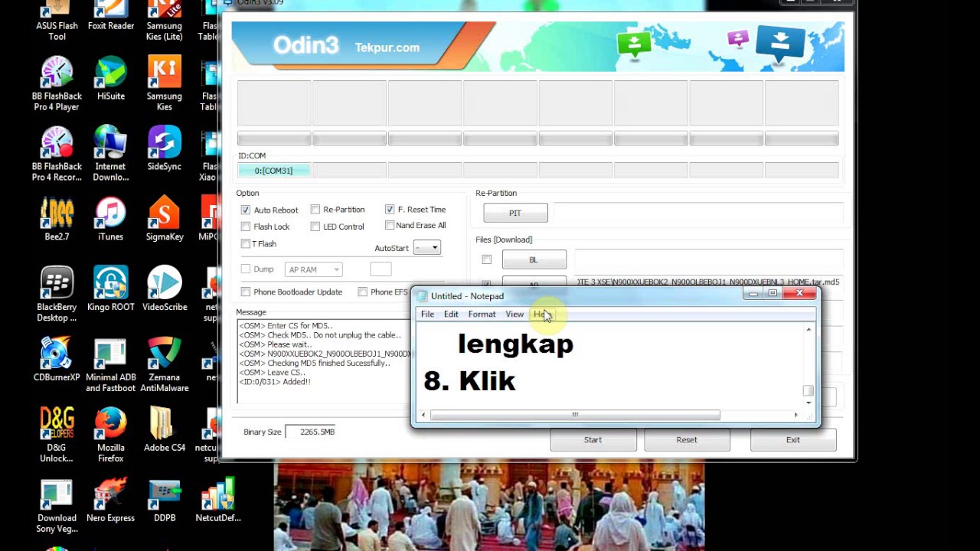Click the BL file path field
This screenshot has height=551, width=980.
tap(708, 259)
